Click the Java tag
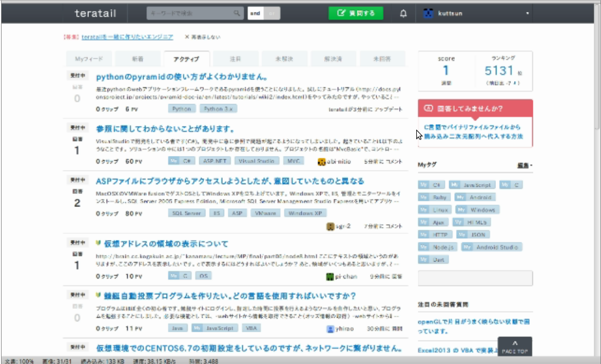This screenshot has height=364, width=601. coord(177,328)
